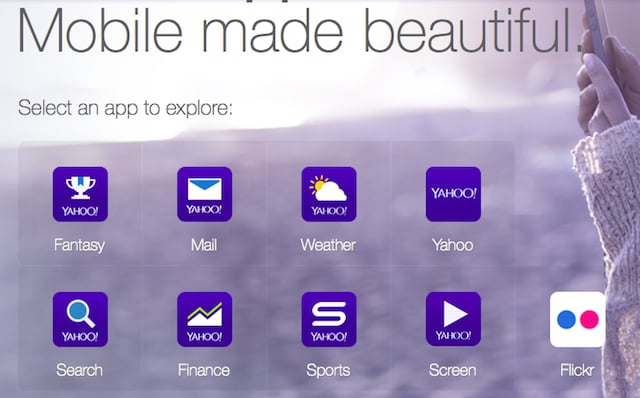Screen dimensions: 640x398
Task: Select the Yahoo Finance chart icon
Action: (204, 319)
